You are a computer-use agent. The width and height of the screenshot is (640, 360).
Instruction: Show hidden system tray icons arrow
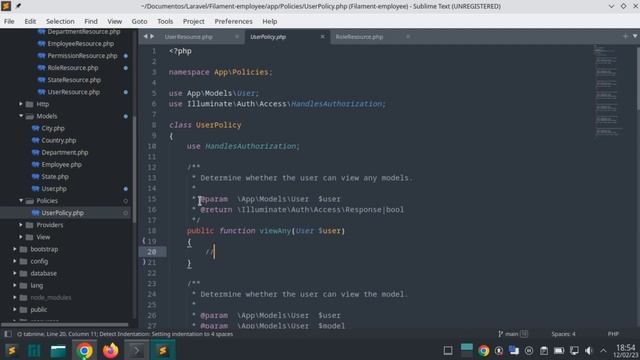(x=603, y=351)
